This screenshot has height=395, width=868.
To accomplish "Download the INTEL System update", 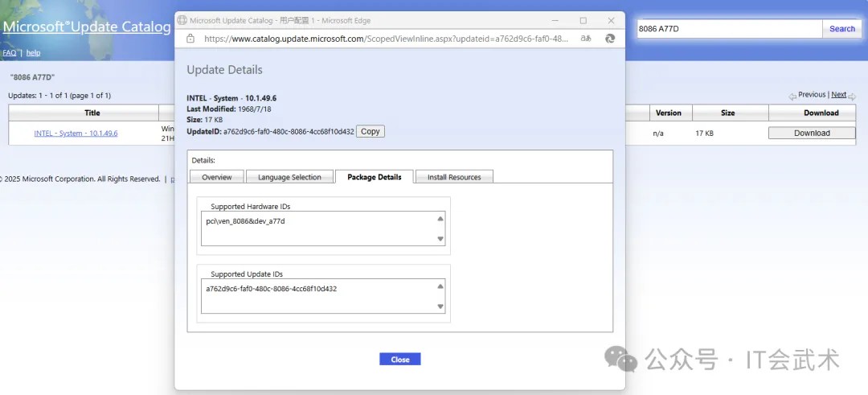I will pos(812,133).
